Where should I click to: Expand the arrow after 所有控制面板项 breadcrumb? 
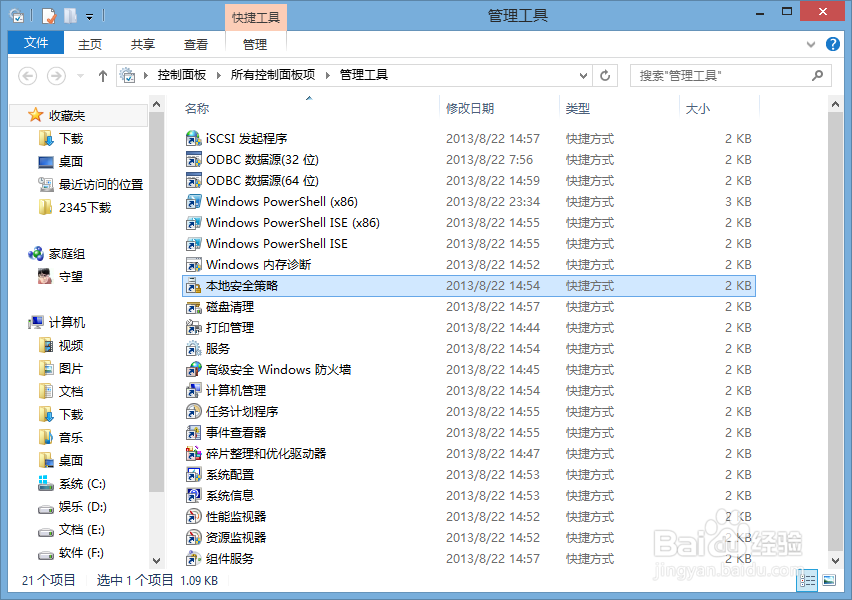tap(328, 76)
